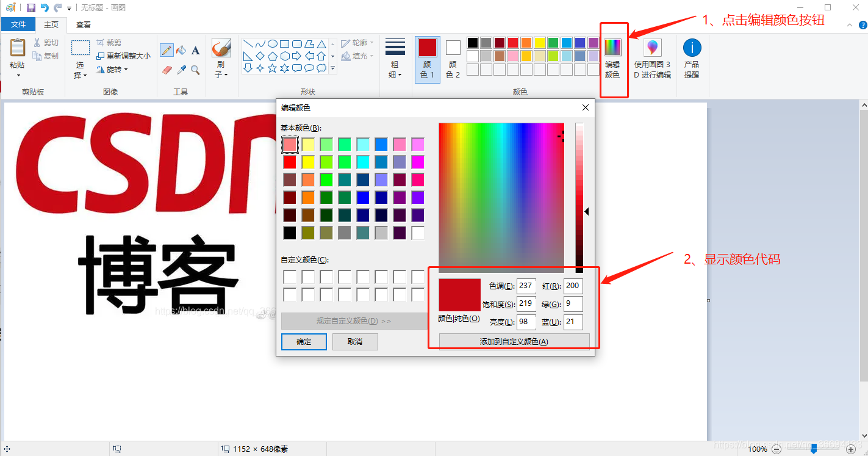Open Edit with Paint 3D icon
868x456 pixels.
click(x=653, y=48)
